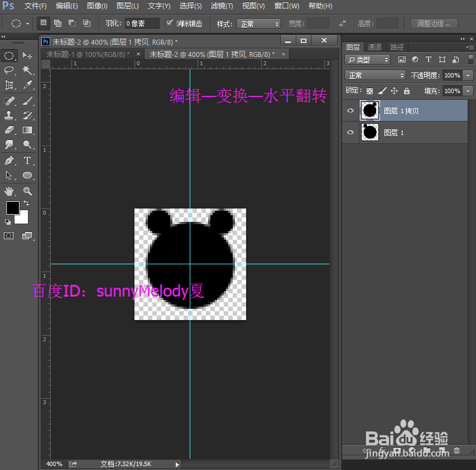Image resolution: width=476 pixels, height=470 pixels.
Task: Click Subtract from Selection mode
Action: [x=72, y=23]
